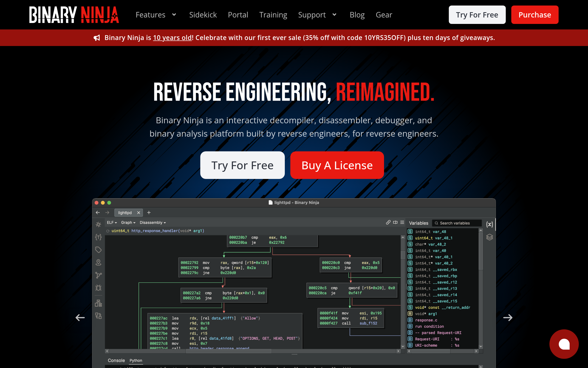Click the graph view scroll-up arrow
Image resolution: width=588 pixels, height=368 pixels.
pos(403,237)
